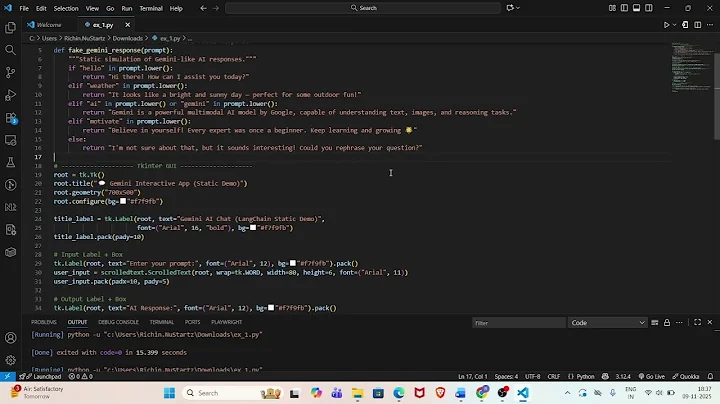This screenshot has height=404, width=720.
Task: Click the command center Search box
Action: [x=363, y=8]
